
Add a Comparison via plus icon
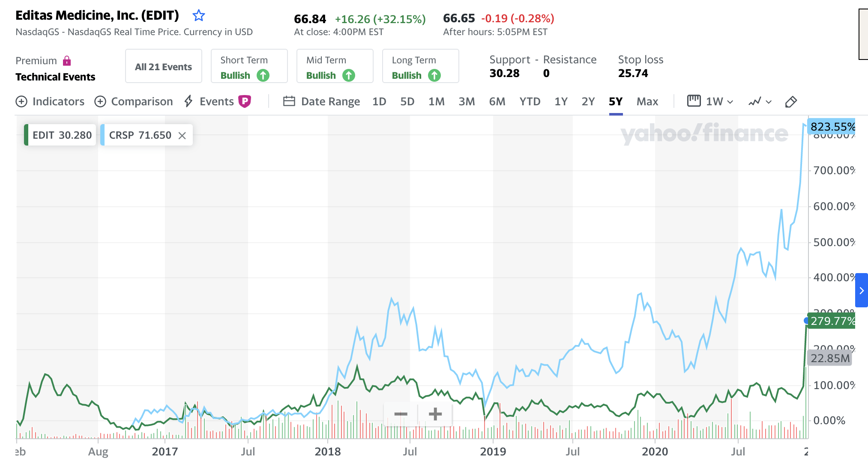point(100,101)
